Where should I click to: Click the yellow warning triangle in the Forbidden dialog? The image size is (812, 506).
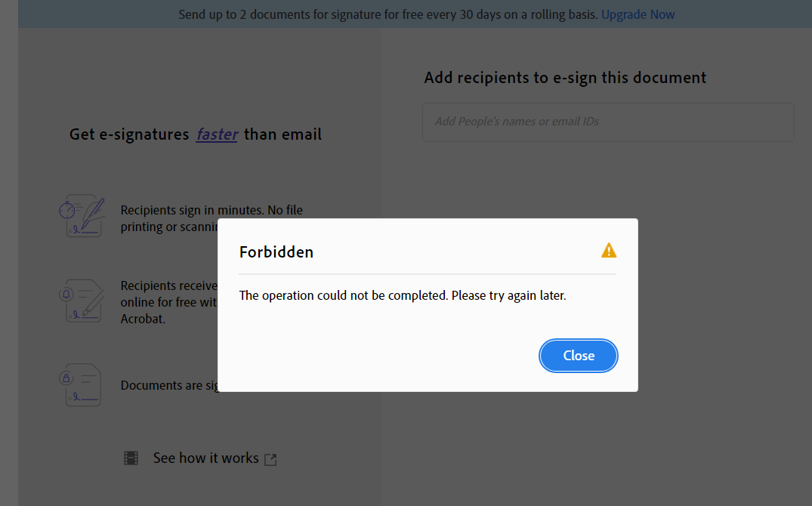point(609,250)
